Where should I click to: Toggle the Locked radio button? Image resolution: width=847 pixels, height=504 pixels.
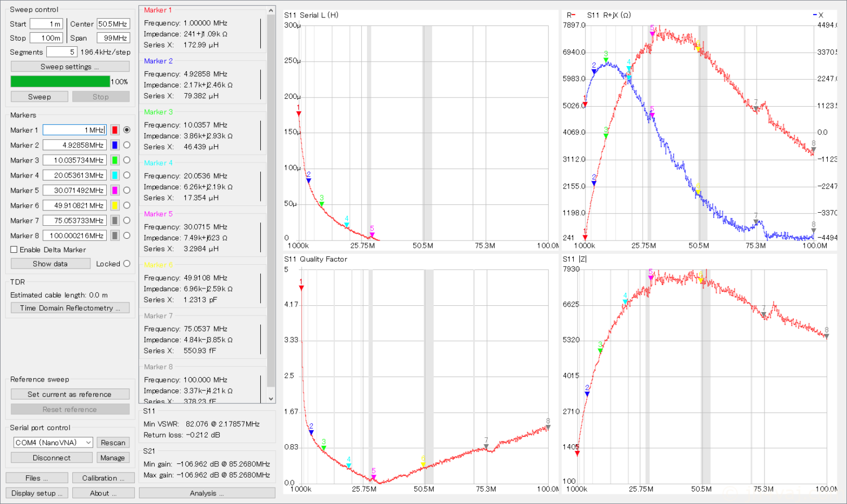[x=126, y=264]
